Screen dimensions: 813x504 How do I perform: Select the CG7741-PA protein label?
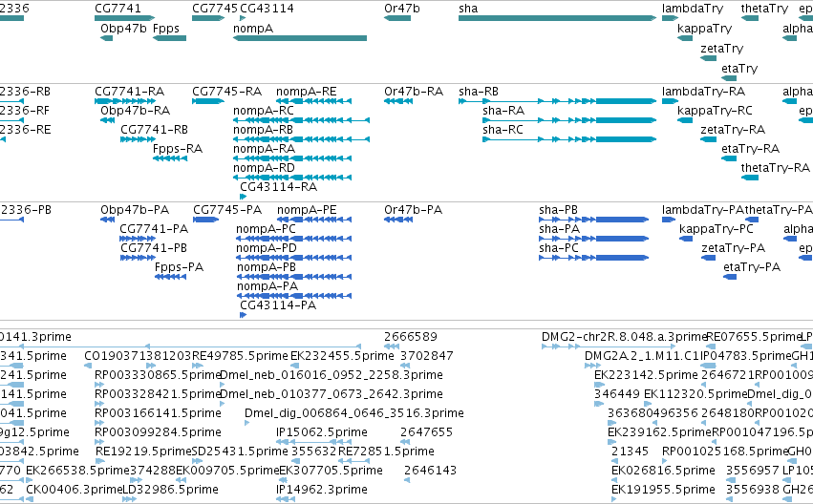point(154,229)
